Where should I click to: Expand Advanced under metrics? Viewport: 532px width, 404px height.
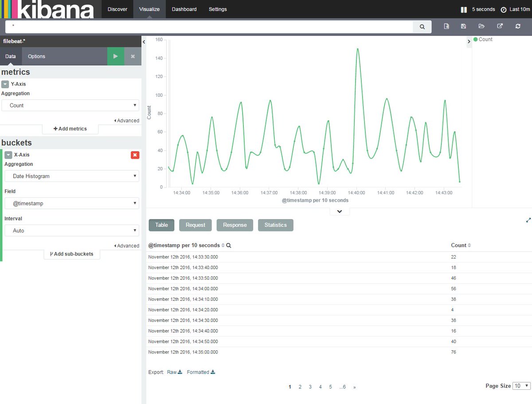[126, 121]
